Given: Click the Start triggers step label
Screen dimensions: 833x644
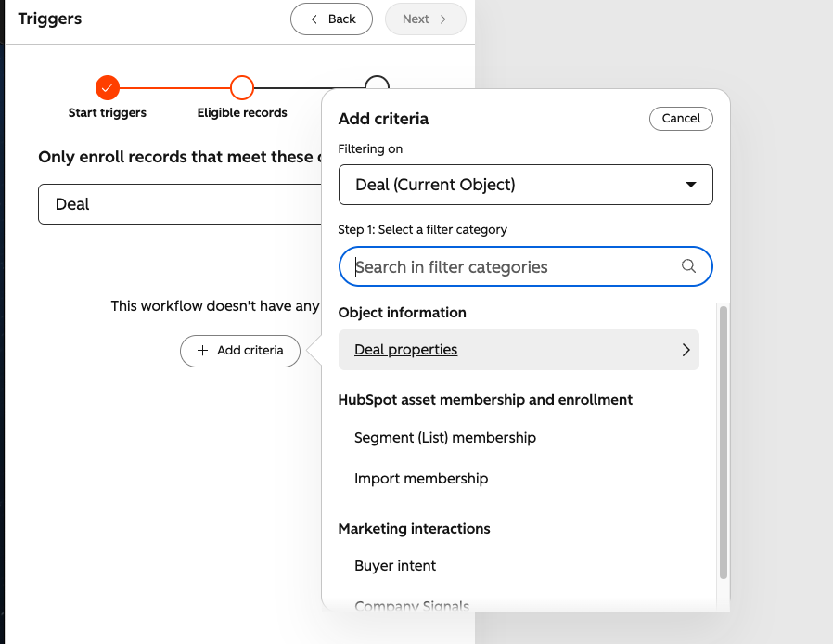Looking at the screenshot, I should 108,112.
